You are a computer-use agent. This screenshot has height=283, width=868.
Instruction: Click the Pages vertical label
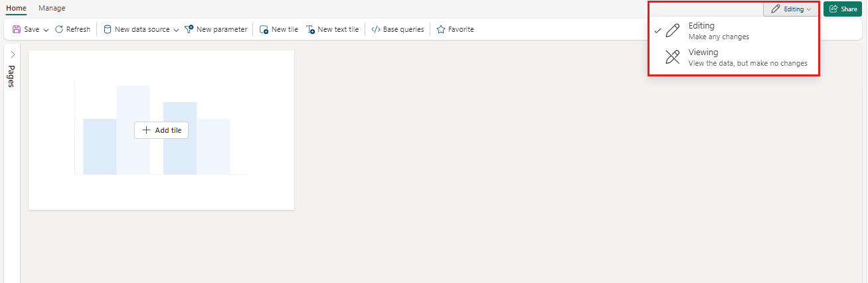[11, 76]
